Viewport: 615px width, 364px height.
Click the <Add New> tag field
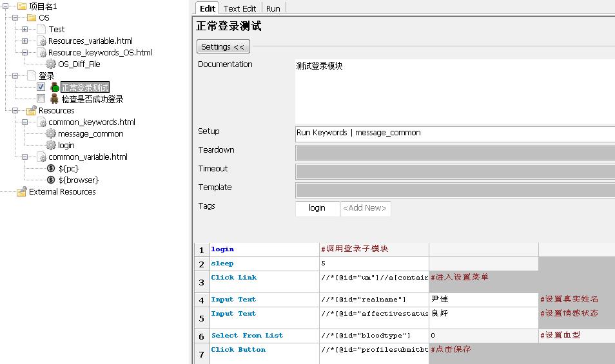(x=365, y=208)
